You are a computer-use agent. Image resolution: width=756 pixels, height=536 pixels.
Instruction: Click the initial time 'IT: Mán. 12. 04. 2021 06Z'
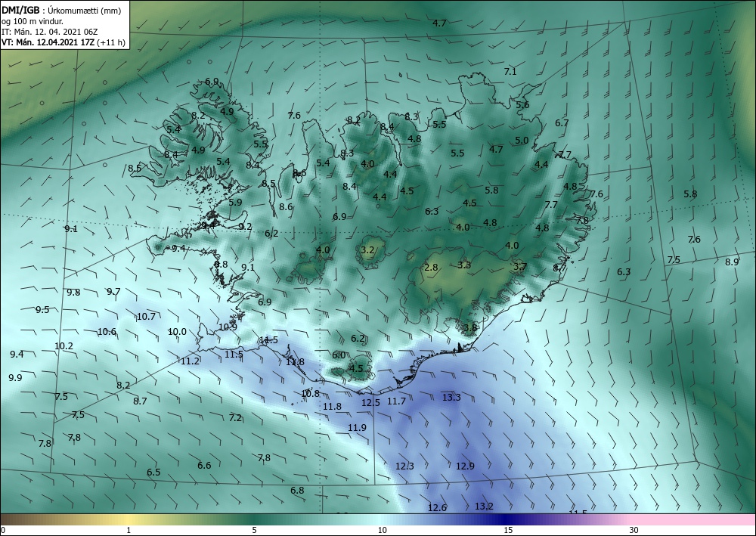(50, 32)
